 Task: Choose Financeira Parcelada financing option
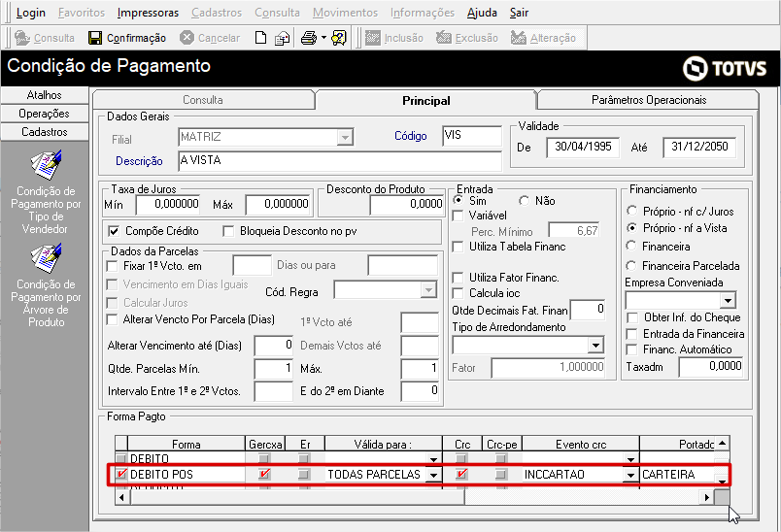633,265
